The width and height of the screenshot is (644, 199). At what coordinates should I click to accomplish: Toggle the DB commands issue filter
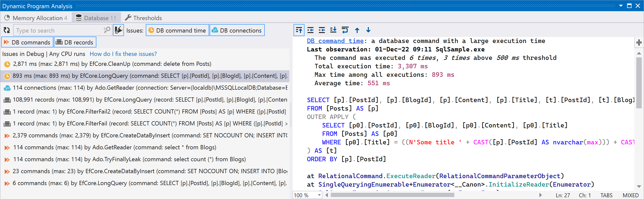point(27,42)
